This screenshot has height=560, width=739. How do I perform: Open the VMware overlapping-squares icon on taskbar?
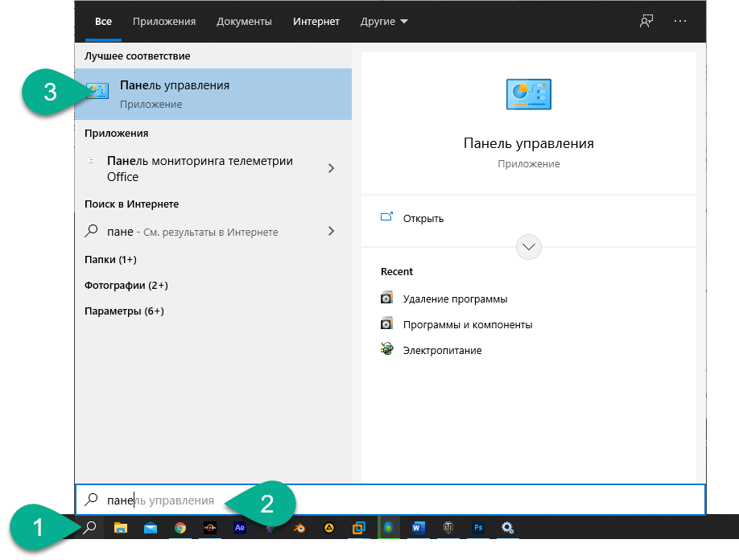pos(359,528)
